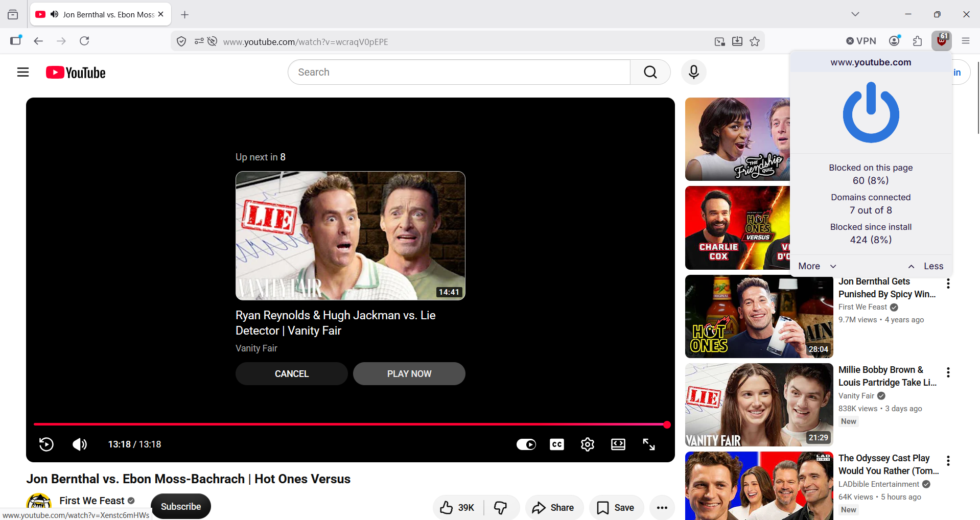Viewport: 980px width, 520px height.
Task: Bookmark this page with the star
Action: (x=755, y=41)
